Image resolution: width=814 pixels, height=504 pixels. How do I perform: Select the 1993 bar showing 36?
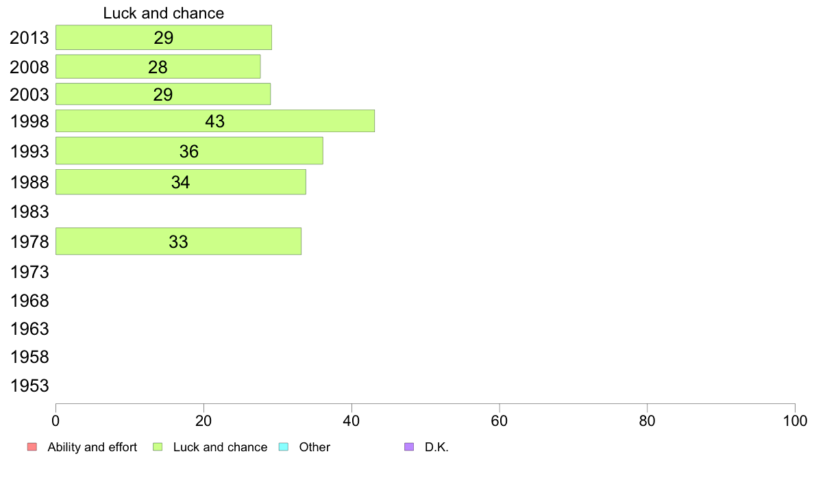(x=189, y=151)
